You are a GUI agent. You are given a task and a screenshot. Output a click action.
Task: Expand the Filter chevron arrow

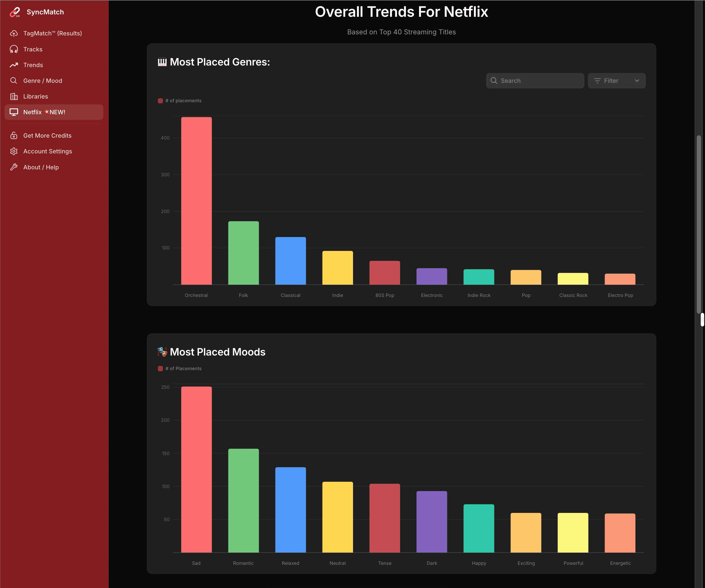coord(637,81)
